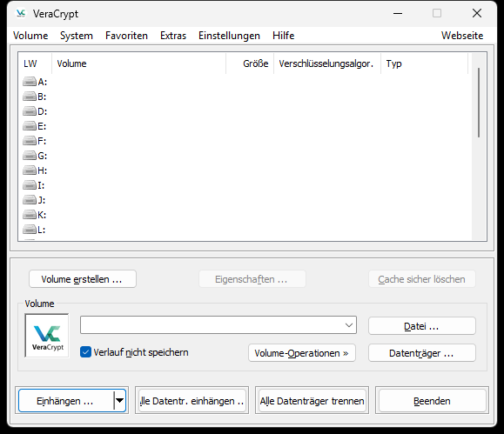The width and height of the screenshot is (504, 434).
Task: Click inside the volume path input field
Action: 212,325
